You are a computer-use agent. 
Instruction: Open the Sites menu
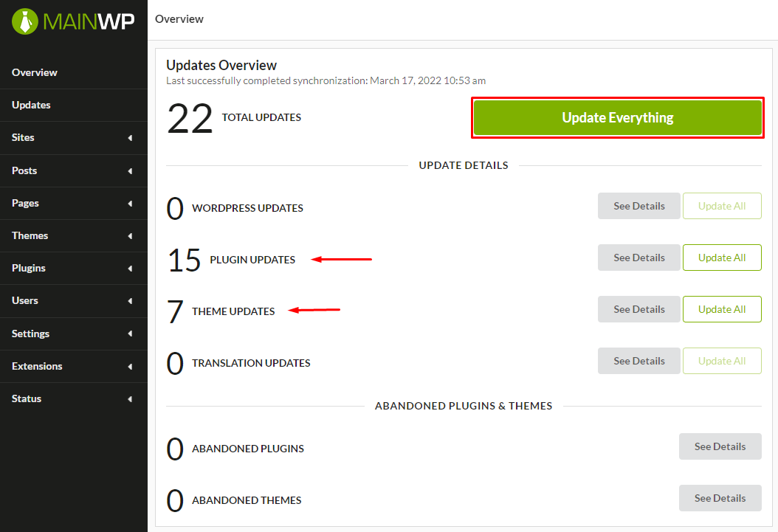[x=73, y=138]
